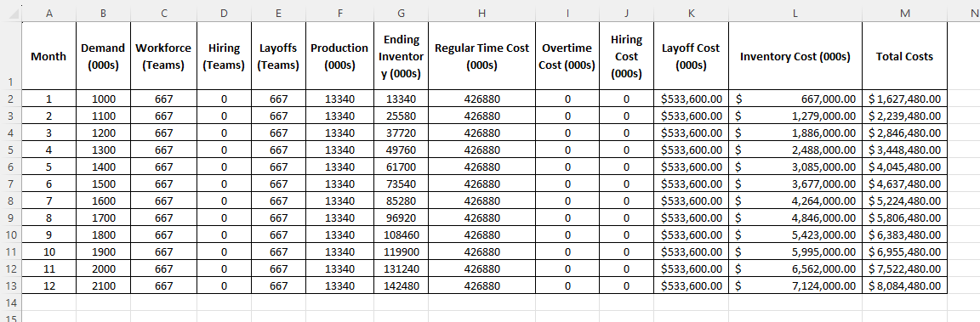Select demand cell showing 1000

click(x=103, y=99)
